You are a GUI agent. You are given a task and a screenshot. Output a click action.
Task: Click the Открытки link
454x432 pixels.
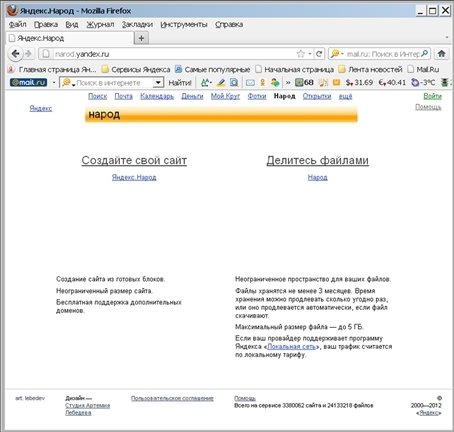click(317, 96)
